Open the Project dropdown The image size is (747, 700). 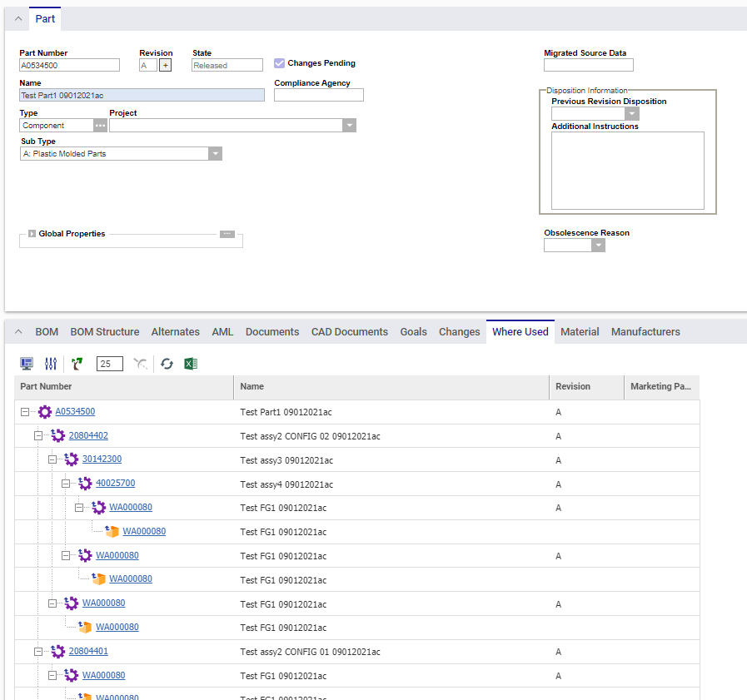click(x=350, y=126)
